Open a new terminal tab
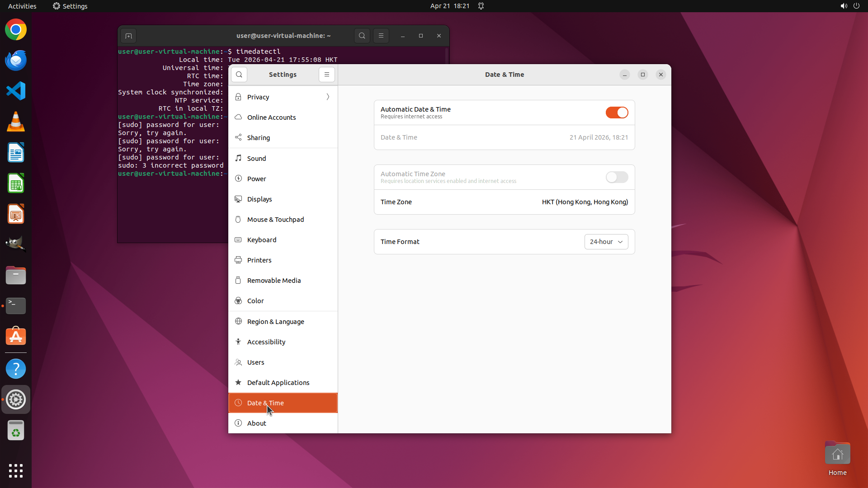868x488 pixels. pyautogui.click(x=128, y=36)
